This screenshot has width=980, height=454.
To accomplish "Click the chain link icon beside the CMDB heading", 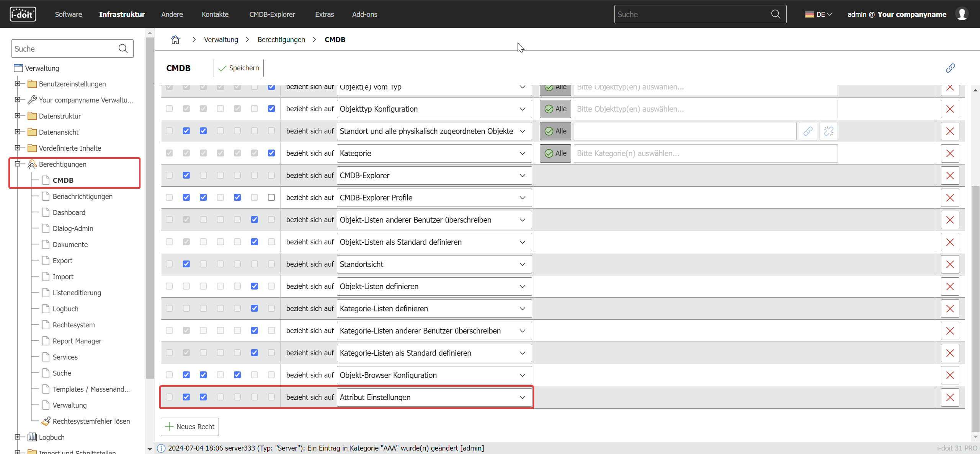I will (950, 68).
